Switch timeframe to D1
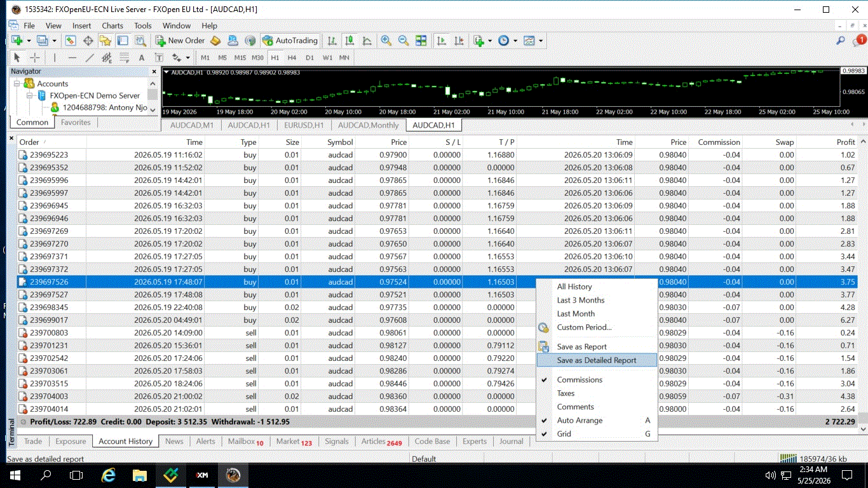The image size is (868, 488). (309, 57)
